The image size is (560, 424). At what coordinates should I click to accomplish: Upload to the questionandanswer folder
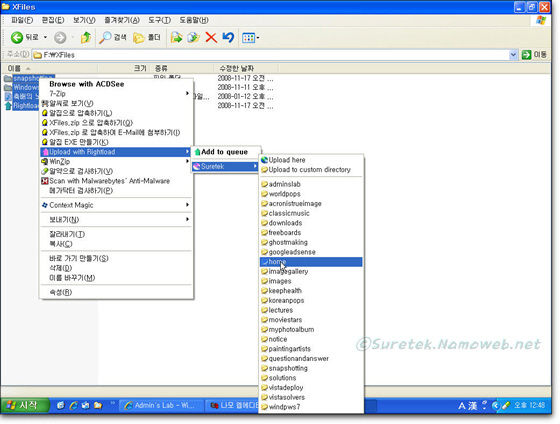click(x=311, y=358)
